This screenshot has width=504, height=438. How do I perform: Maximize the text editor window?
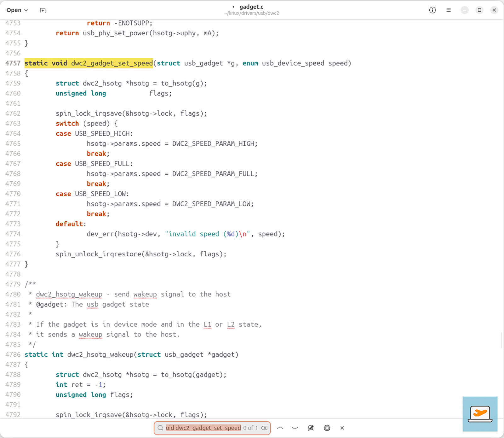click(479, 10)
